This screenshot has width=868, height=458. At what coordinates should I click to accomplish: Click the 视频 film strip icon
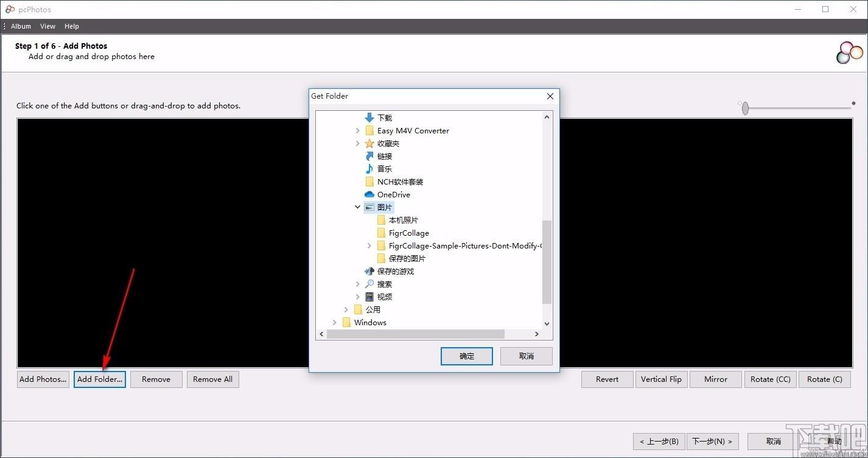pos(369,297)
